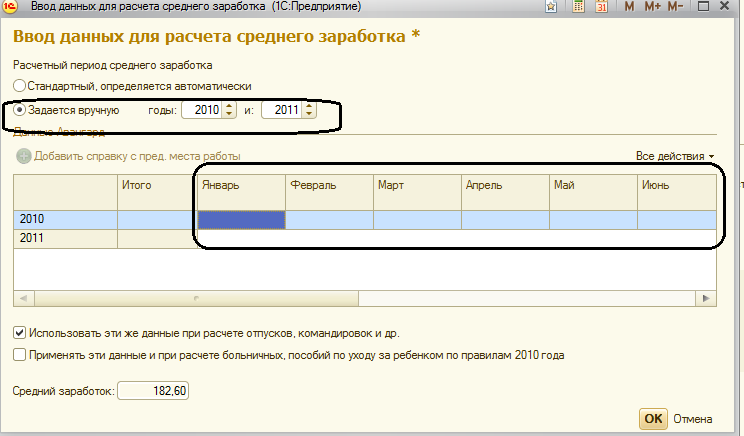
Task: Click the Февраль cell in the 2010 row
Action: pyautogui.click(x=329, y=220)
